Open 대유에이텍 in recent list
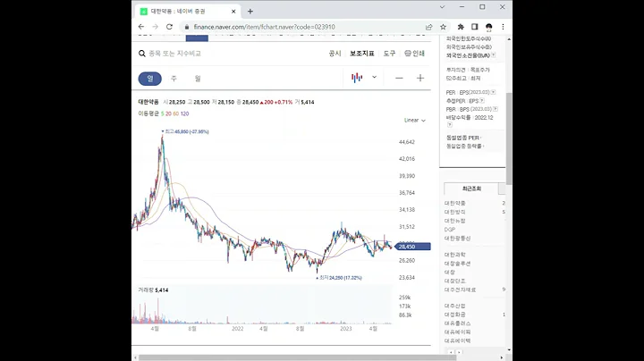The width and height of the screenshot is (644, 361). coord(458,341)
